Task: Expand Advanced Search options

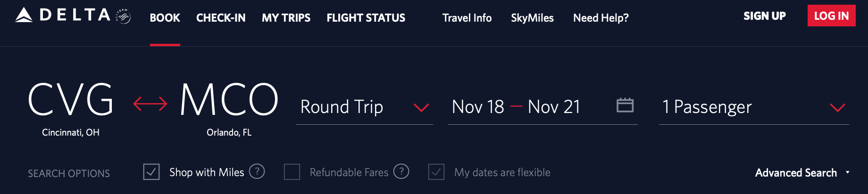Action: pyautogui.click(x=802, y=173)
